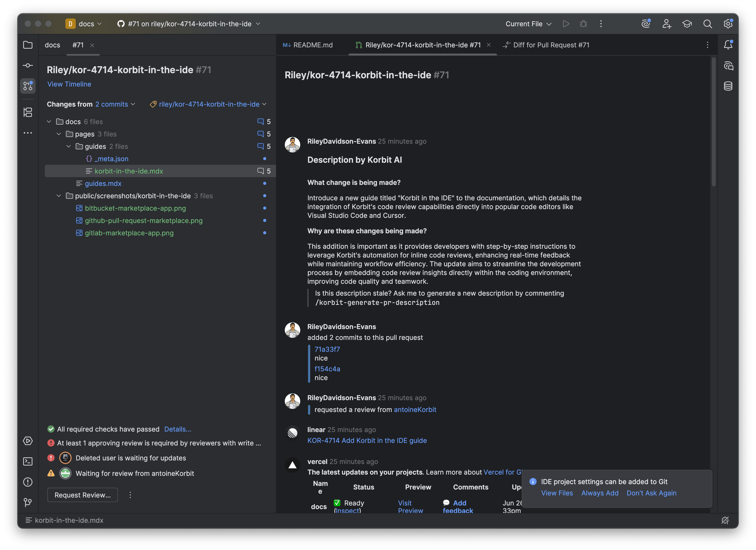Viewport: 756px width, 550px height.
Task: Open the #71 branch dropdown in title bar
Action: click(189, 24)
